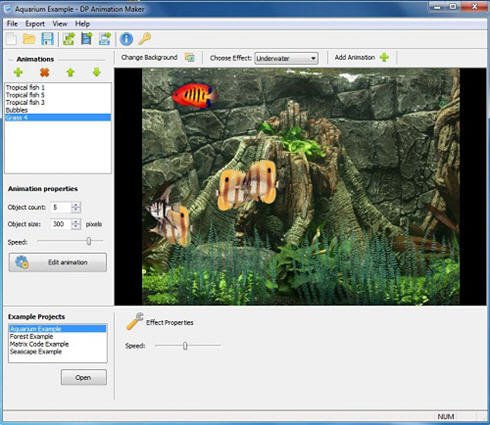Select Tropical fish 3 in animations list

[58, 102]
